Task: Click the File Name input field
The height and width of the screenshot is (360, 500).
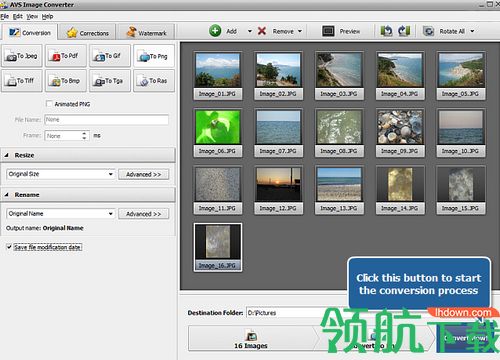Action: (106, 120)
